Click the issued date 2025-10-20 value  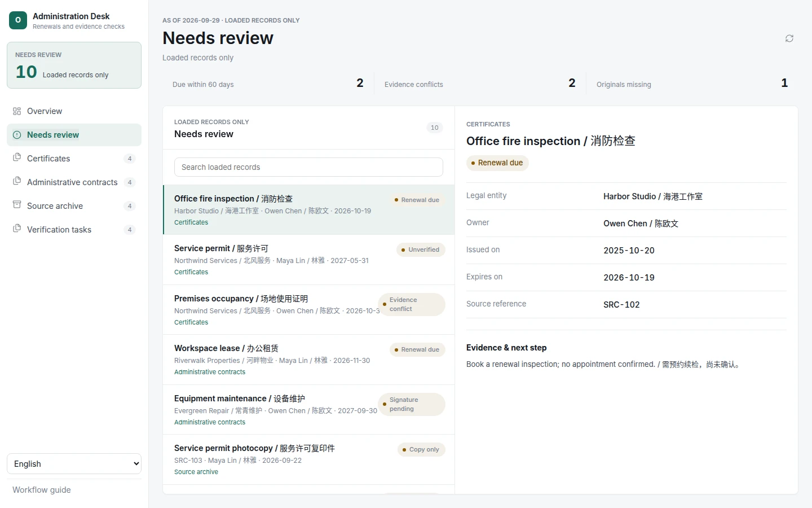coord(629,251)
